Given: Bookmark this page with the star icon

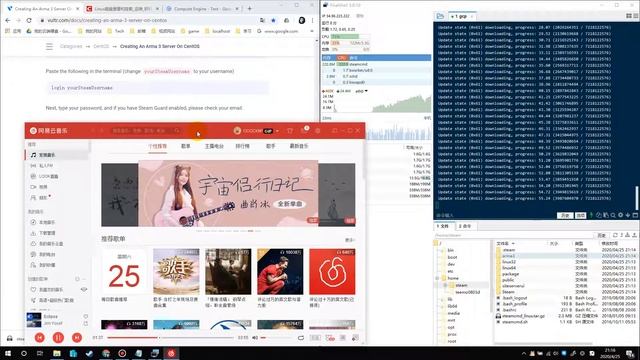Looking at the screenshot, I should point(273,20).
